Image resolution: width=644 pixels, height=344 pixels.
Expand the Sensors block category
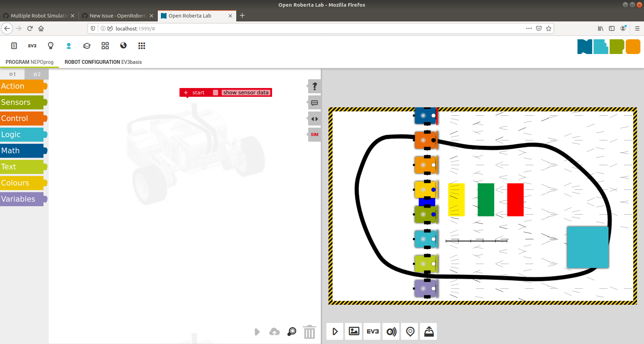click(x=16, y=102)
